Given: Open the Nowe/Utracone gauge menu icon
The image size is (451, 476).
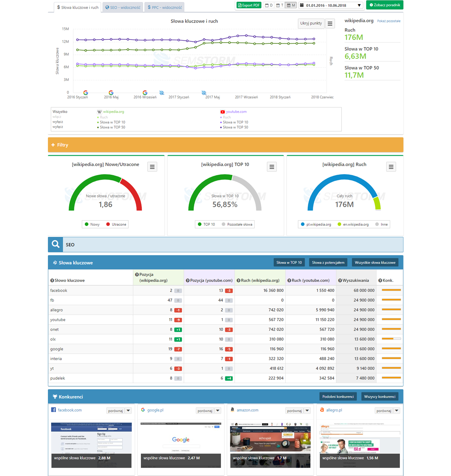Looking at the screenshot, I should (x=152, y=167).
